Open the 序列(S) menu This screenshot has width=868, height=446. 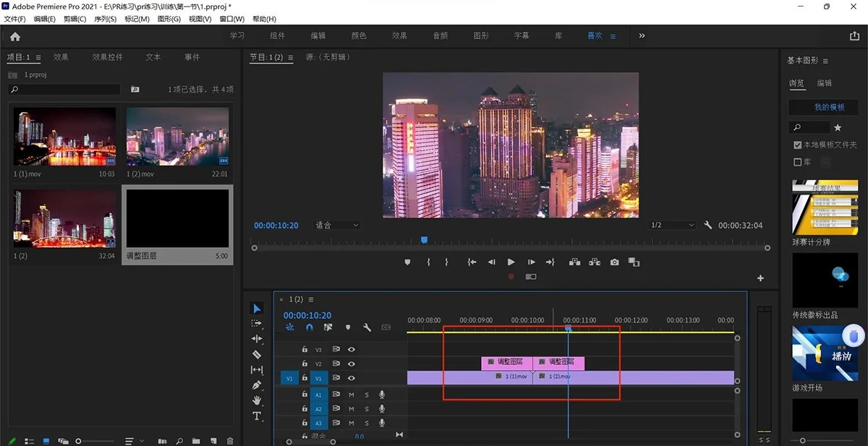point(104,19)
